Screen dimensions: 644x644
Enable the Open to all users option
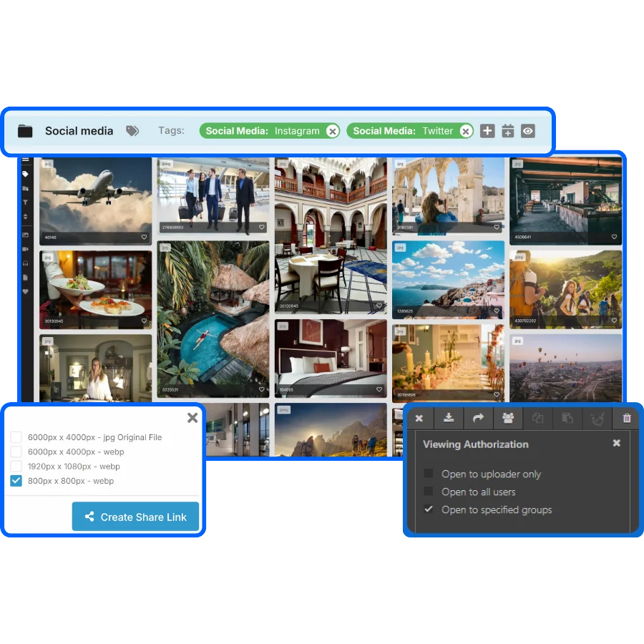point(429,492)
